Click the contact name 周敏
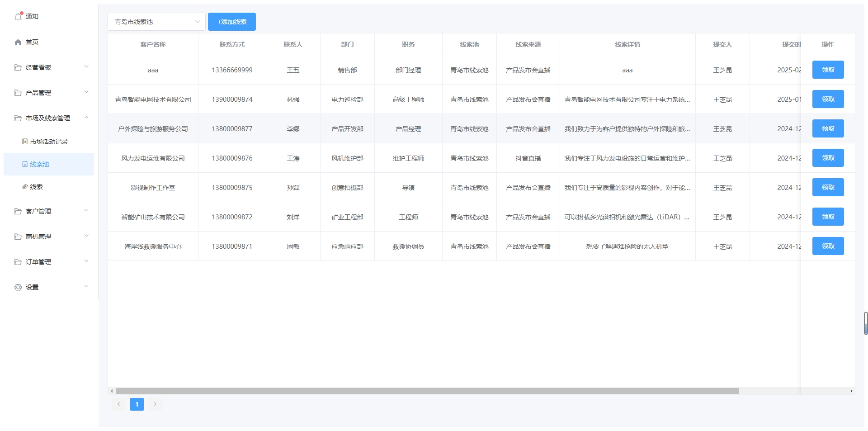The width and height of the screenshot is (868, 431). tap(293, 246)
